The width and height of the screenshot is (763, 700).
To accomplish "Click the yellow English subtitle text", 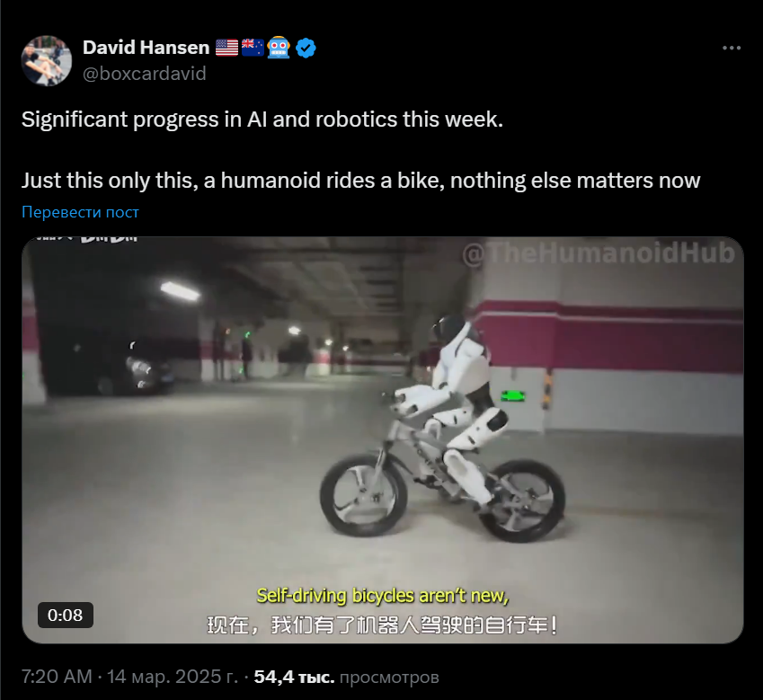I will pos(383,596).
